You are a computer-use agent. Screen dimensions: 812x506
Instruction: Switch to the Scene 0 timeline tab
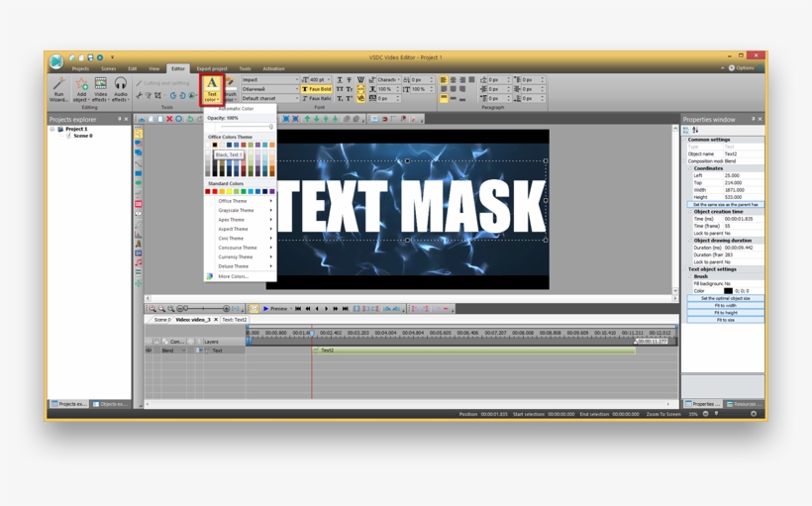162,320
